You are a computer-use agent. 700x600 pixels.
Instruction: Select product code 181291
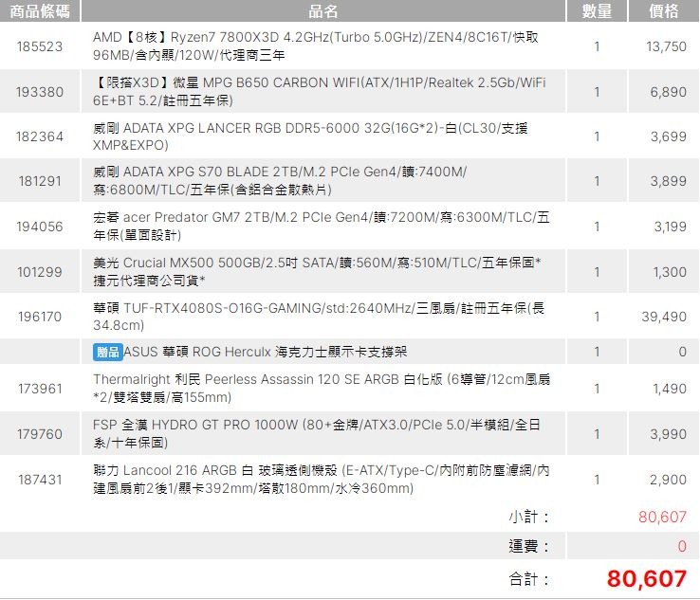tap(40, 181)
